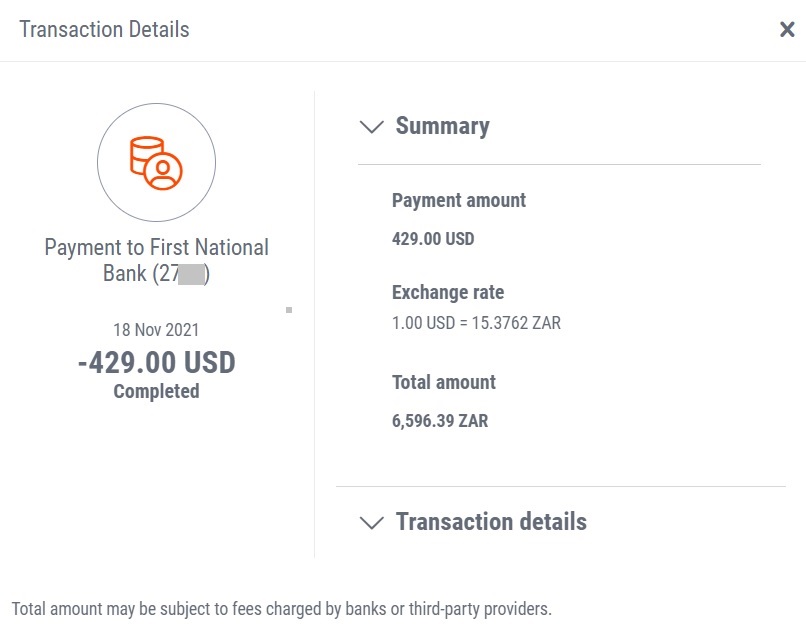The image size is (806, 630).
Task: Close the Transaction Details dialog
Action: (787, 30)
